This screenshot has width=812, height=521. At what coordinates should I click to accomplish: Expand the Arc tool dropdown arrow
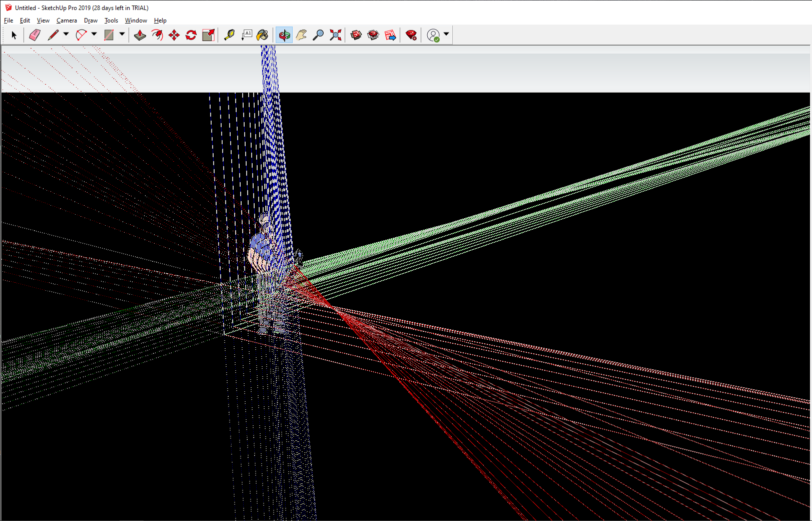(x=94, y=34)
